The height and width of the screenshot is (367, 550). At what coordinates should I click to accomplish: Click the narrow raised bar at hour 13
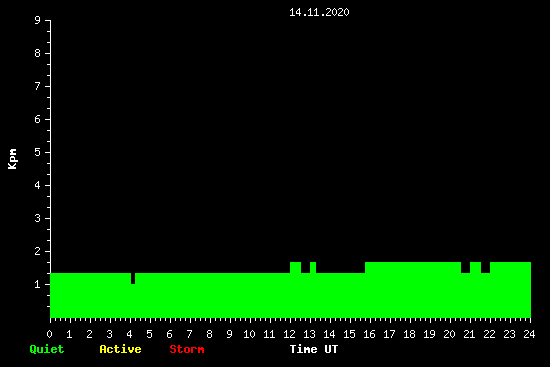313,267
